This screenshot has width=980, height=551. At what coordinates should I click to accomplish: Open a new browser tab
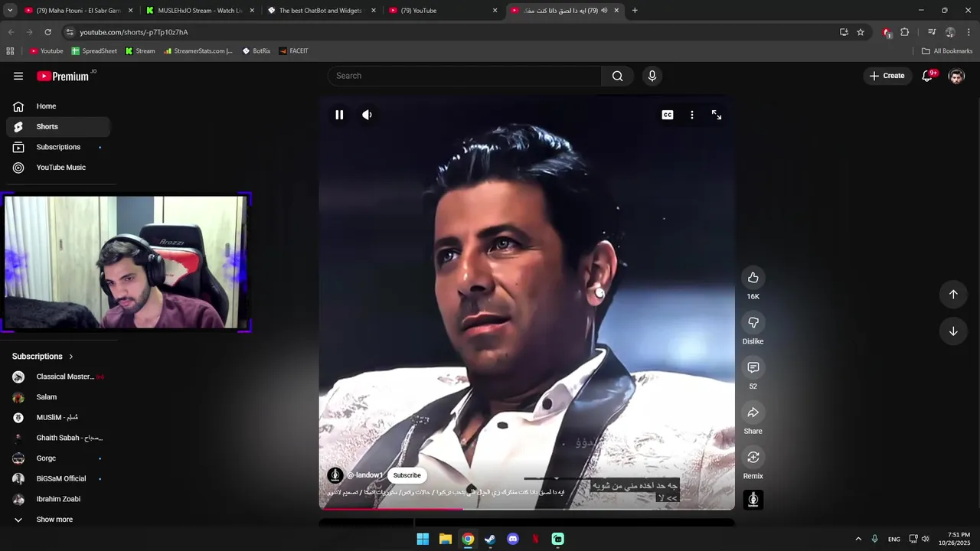click(x=635, y=11)
